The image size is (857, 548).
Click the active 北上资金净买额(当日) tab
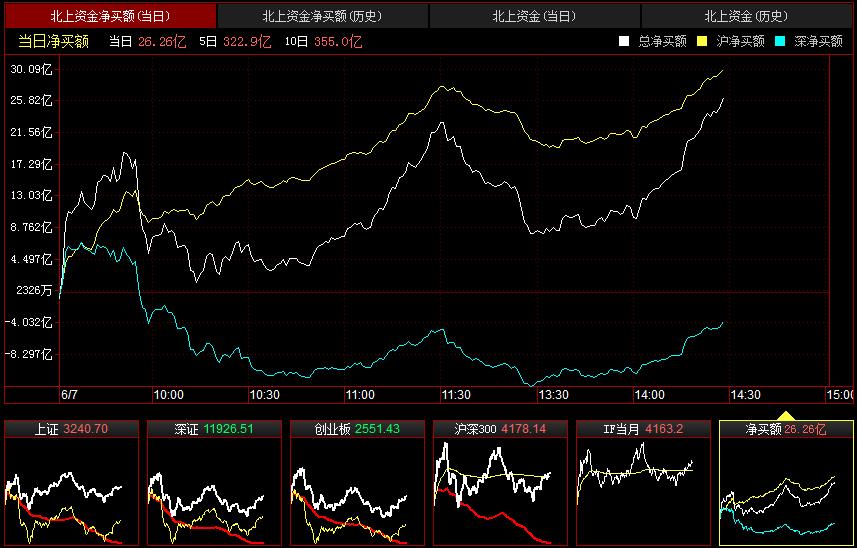click(x=109, y=15)
